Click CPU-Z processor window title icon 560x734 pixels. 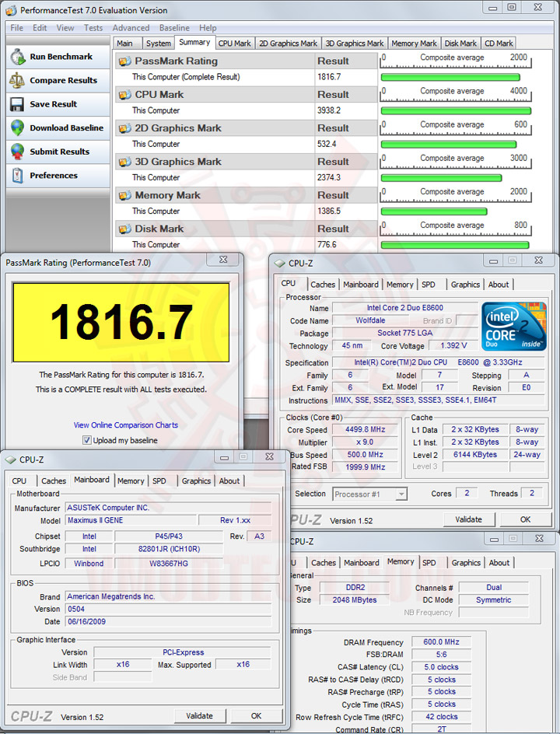(279, 264)
